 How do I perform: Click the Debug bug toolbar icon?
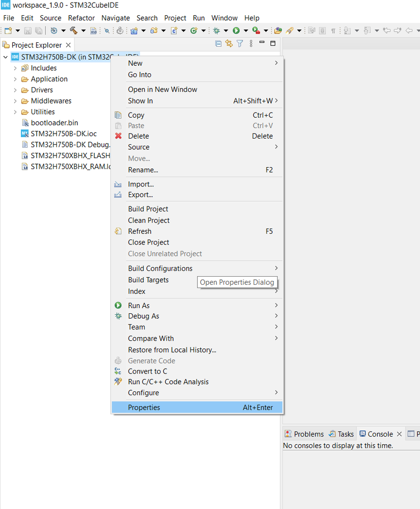coord(216,31)
